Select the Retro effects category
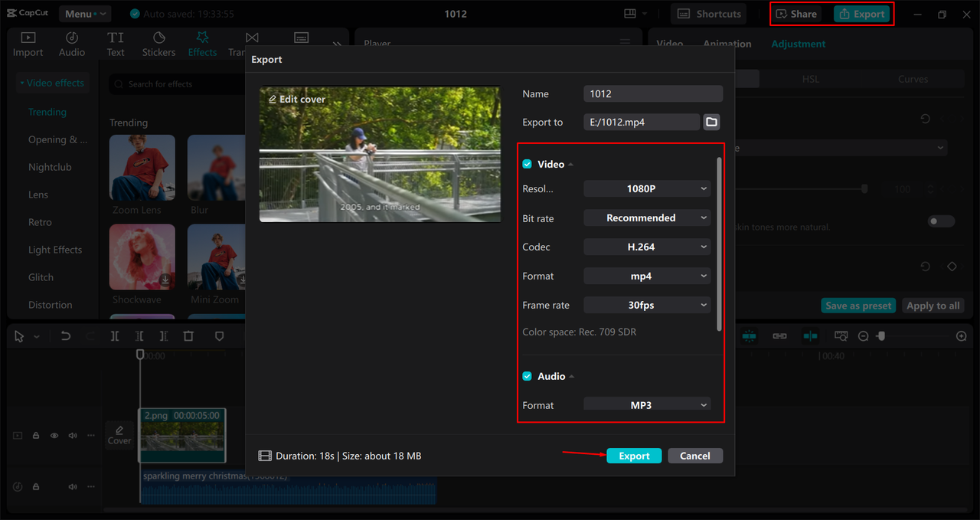This screenshot has height=520, width=980. (40, 222)
